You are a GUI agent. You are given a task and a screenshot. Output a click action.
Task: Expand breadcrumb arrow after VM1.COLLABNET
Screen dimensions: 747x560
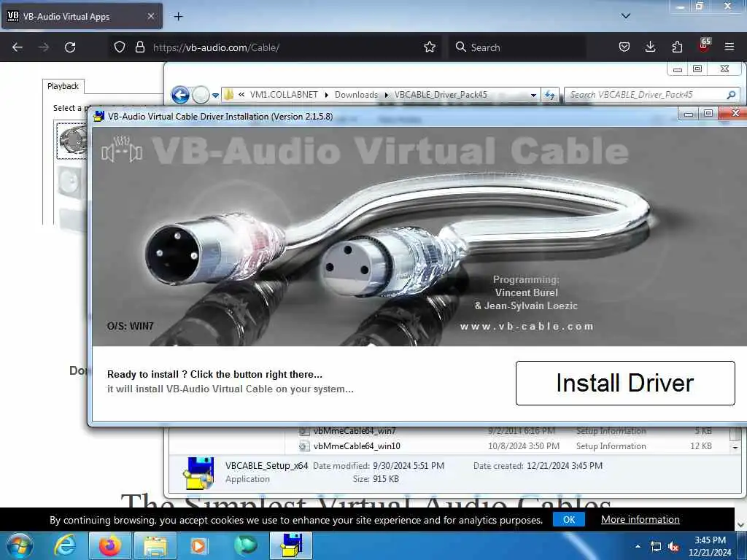coord(326,95)
